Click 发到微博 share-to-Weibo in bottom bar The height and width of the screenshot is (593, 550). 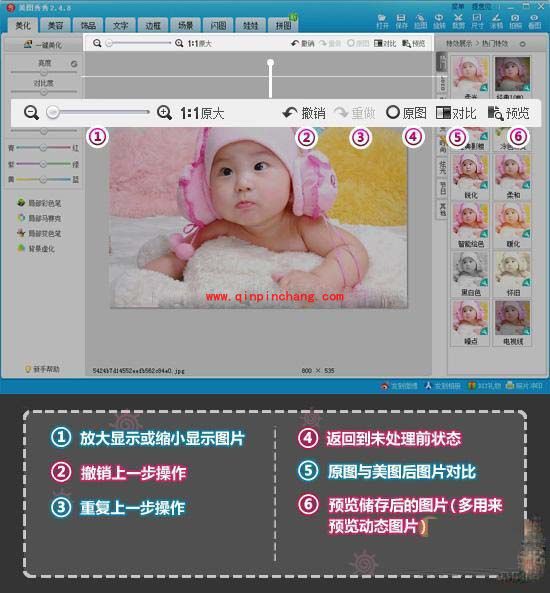[x=399, y=386]
